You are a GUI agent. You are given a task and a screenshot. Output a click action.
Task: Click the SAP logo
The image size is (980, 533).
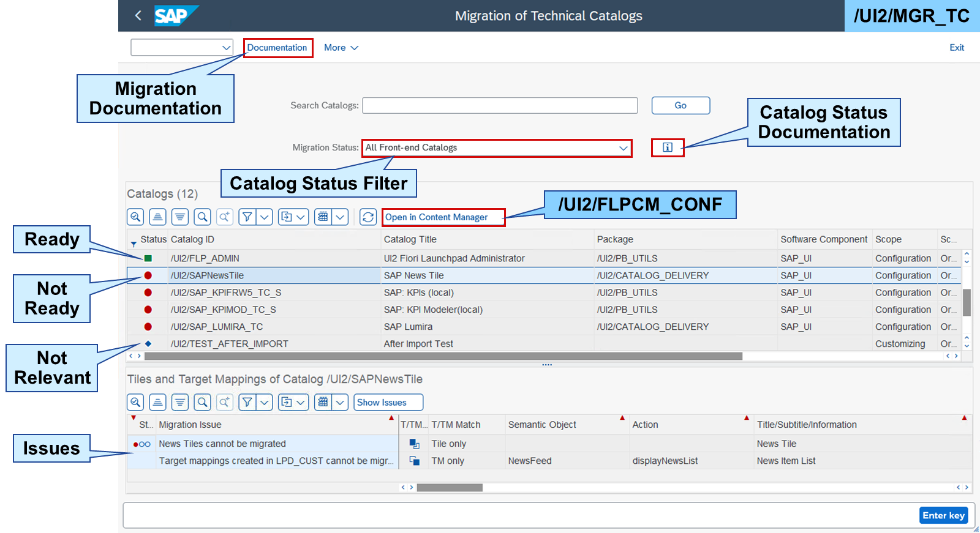pyautogui.click(x=176, y=15)
